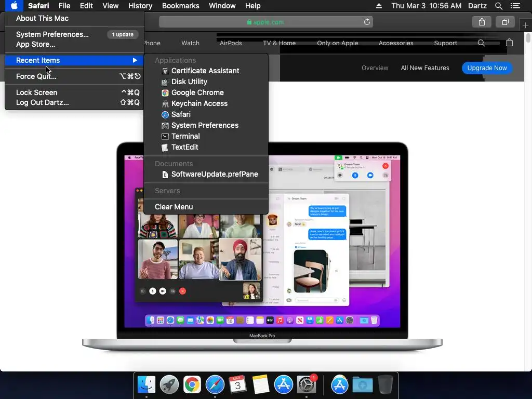This screenshot has height=399, width=532.
Task: Select Safari in Recent Items list
Action: (x=206, y=114)
